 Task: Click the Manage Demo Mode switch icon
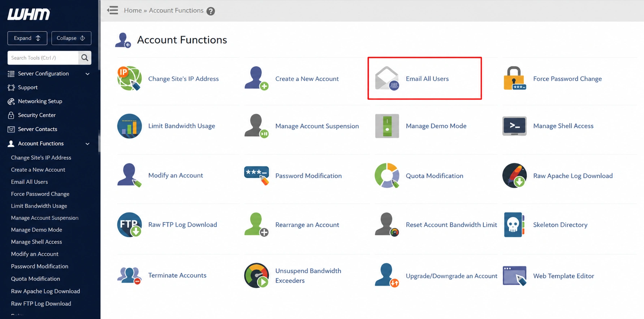[x=387, y=126]
